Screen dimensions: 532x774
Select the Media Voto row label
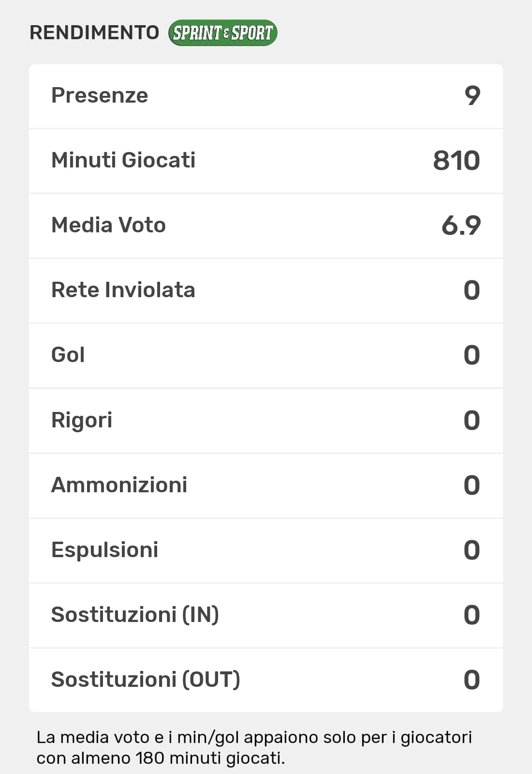point(108,225)
